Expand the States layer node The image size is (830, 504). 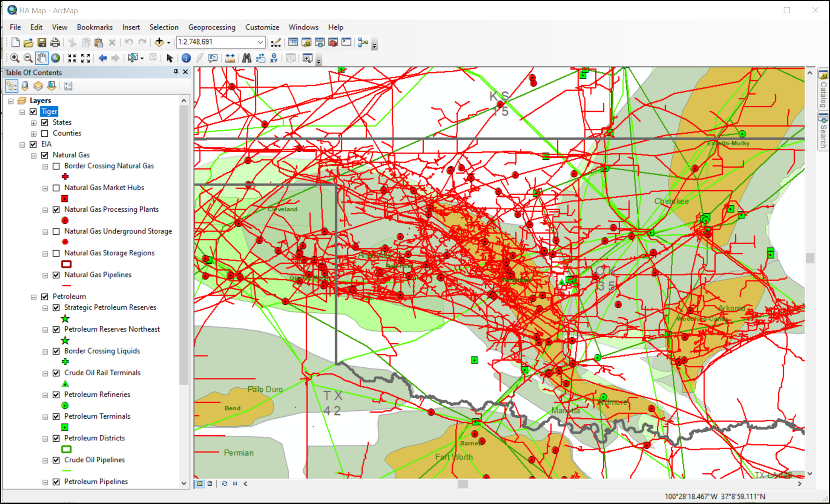point(34,123)
